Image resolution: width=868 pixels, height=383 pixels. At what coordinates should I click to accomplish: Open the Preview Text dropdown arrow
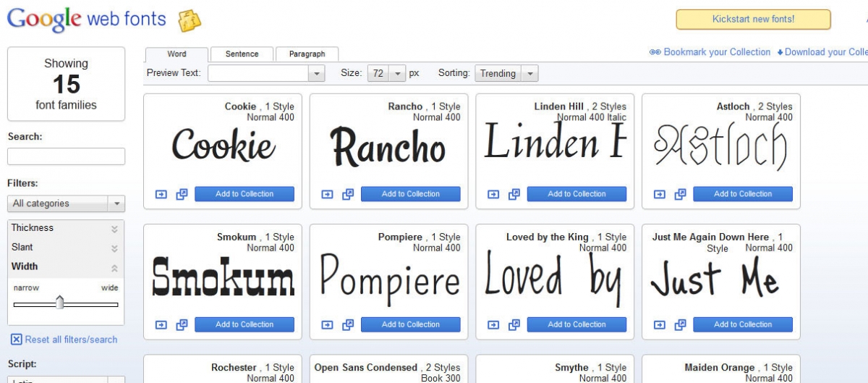click(316, 73)
